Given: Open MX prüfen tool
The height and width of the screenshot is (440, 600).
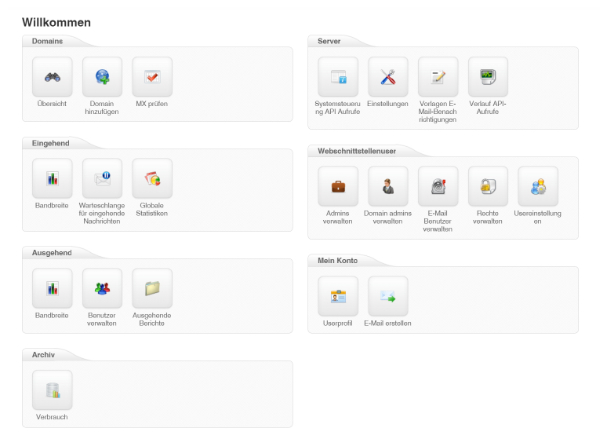Looking at the screenshot, I should tap(152, 76).
